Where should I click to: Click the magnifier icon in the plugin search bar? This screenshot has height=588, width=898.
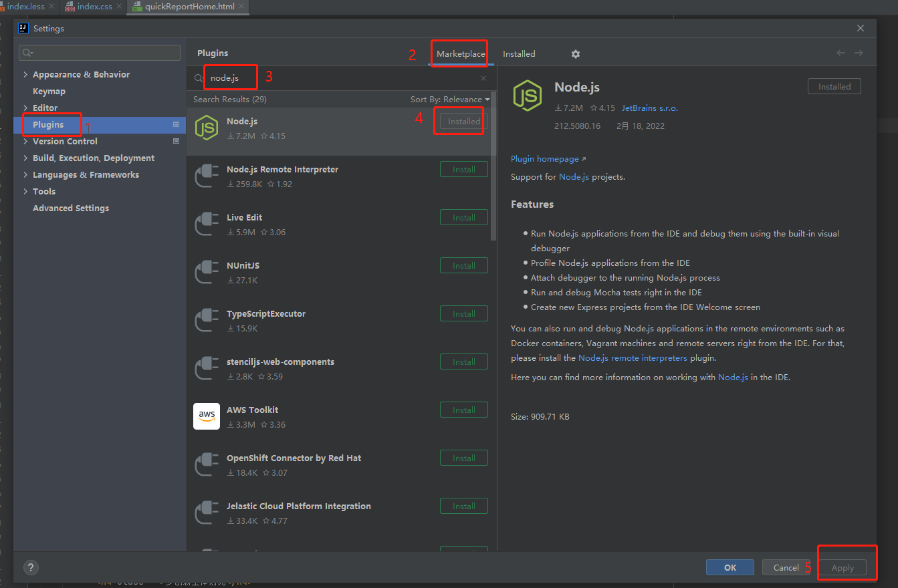(198, 78)
